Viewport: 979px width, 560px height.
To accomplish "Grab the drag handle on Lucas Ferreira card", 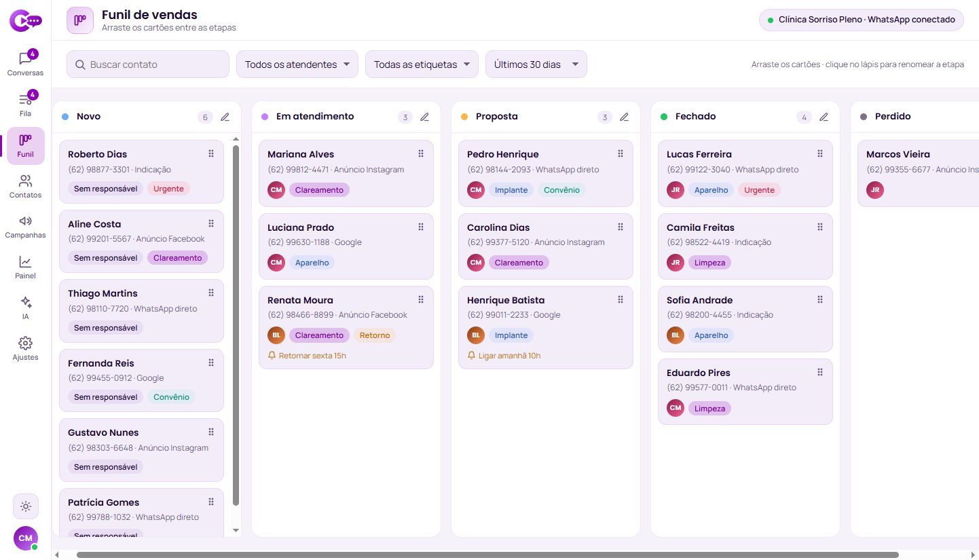I will pos(820,154).
